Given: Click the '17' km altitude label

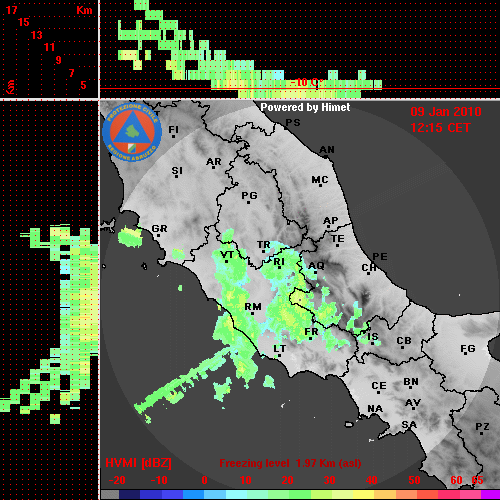Looking at the screenshot, I should pyautogui.click(x=11, y=10).
